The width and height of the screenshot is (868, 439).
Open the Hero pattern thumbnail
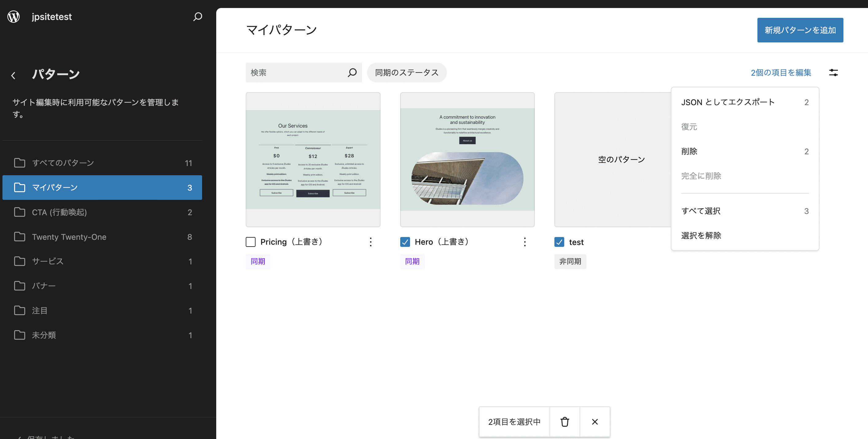point(467,160)
